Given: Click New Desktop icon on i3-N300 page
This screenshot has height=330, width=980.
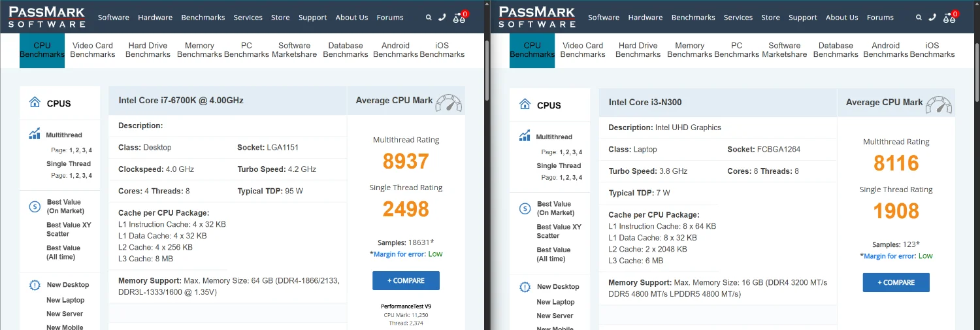Looking at the screenshot, I should [525, 287].
